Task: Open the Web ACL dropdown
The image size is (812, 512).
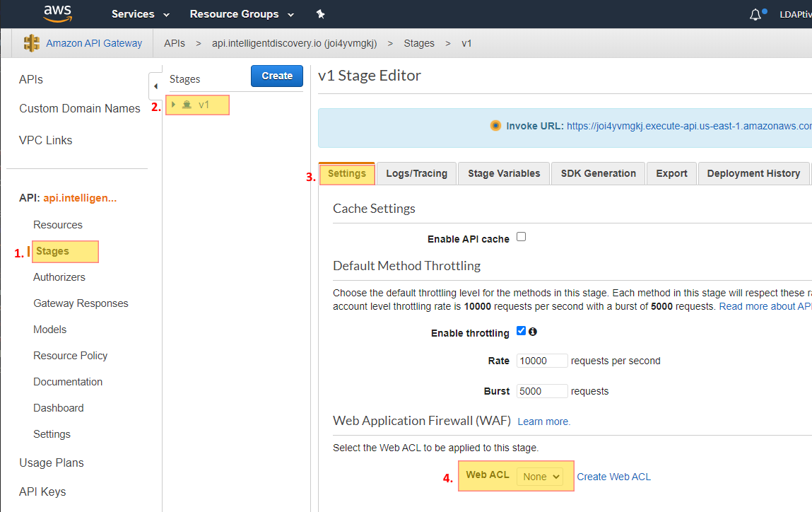Action: tap(540, 477)
